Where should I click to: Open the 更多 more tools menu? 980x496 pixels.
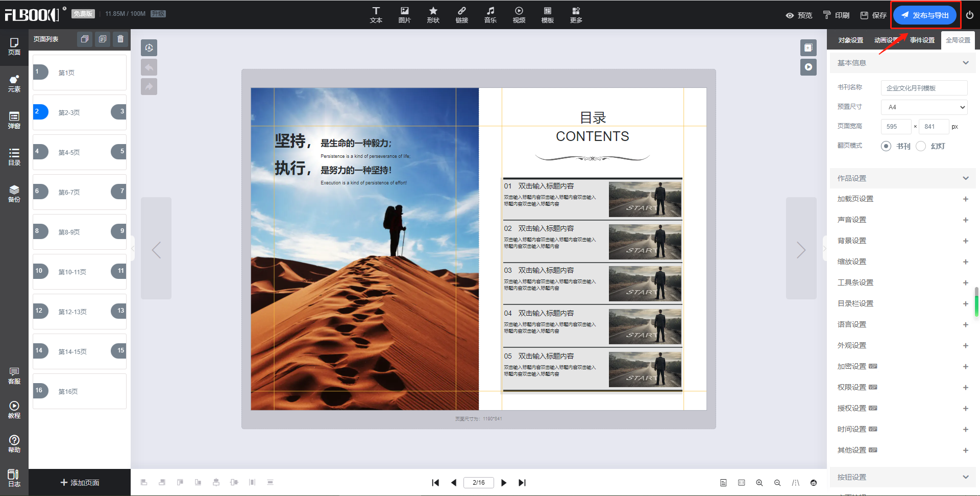tap(576, 15)
